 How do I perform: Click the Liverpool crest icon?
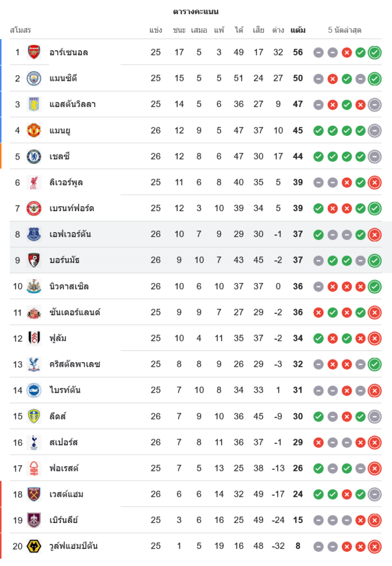point(34,183)
